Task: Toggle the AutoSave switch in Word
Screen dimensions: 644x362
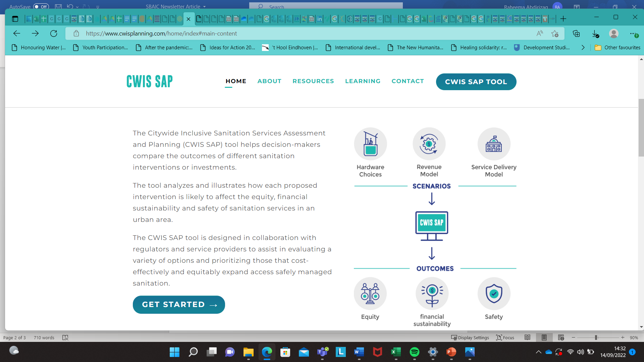Action: click(41, 6)
